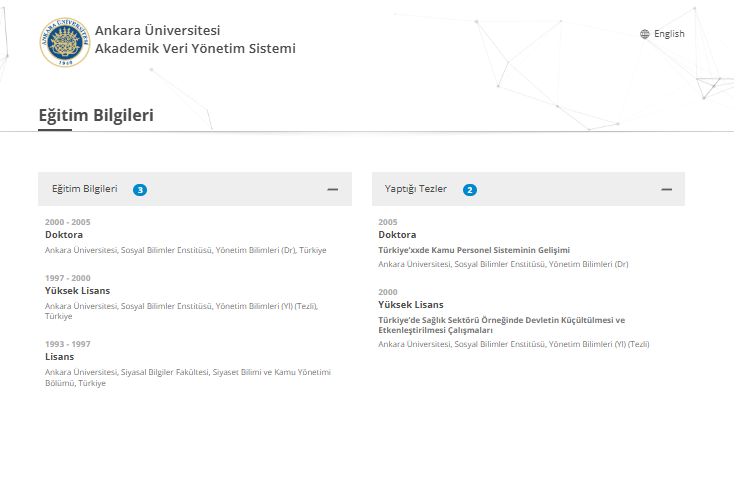Open thesis on Sağlık Sektörü Örneğinde Devletin Küçültülmesi
Viewport: 734px width, 481px height.
501,325
